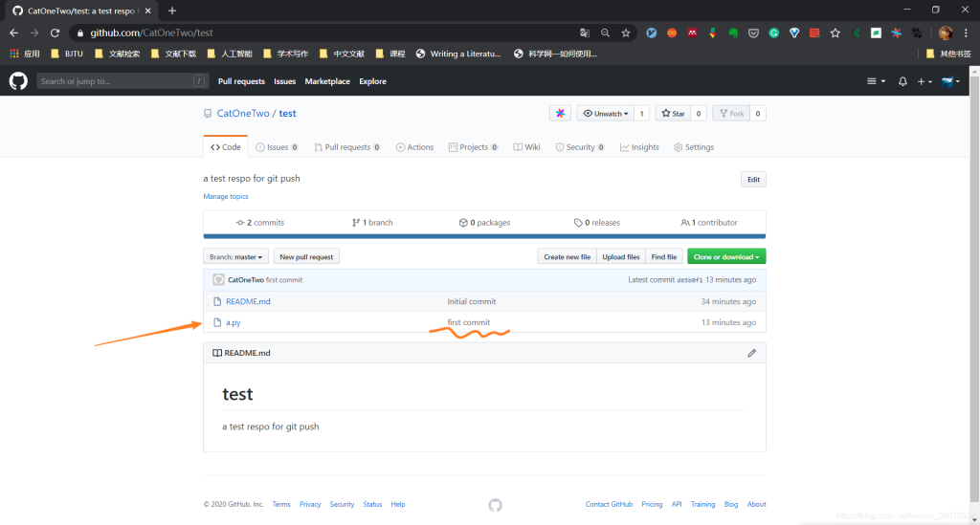980x525 pixels.
Task: Click Pull requests in the top header
Action: pyautogui.click(x=241, y=81)
